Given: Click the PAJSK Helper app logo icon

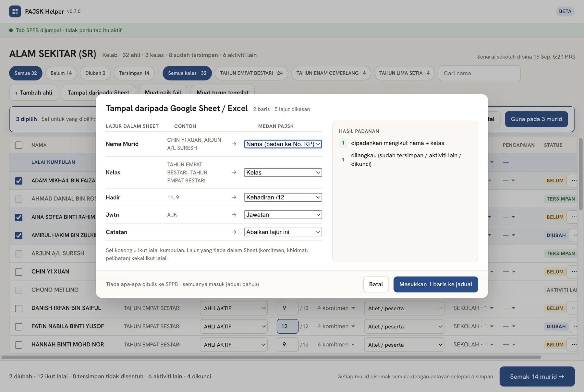Looking at the screenshot, I should coord(15,11).
